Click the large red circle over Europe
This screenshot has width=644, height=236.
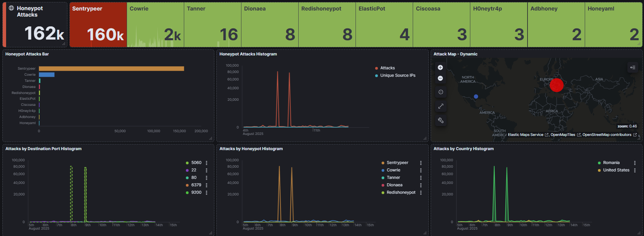[x=557, y=85]
